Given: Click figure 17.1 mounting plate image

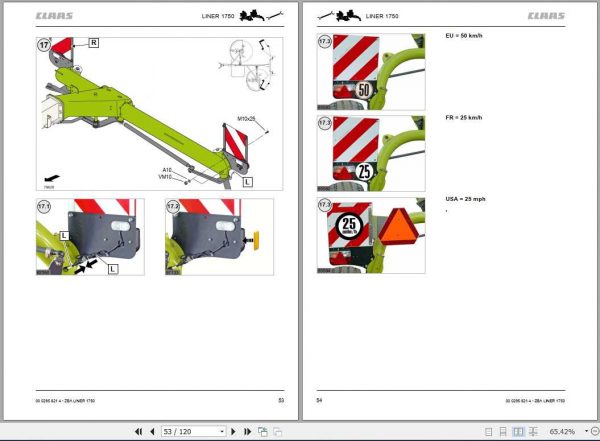Looking at the screenshot, I should point(90,237).
